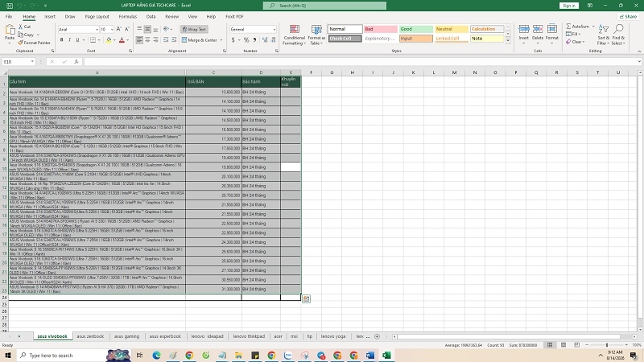
Task: Apply Accounting Number Format dollar icon
Action: point(233,39)
